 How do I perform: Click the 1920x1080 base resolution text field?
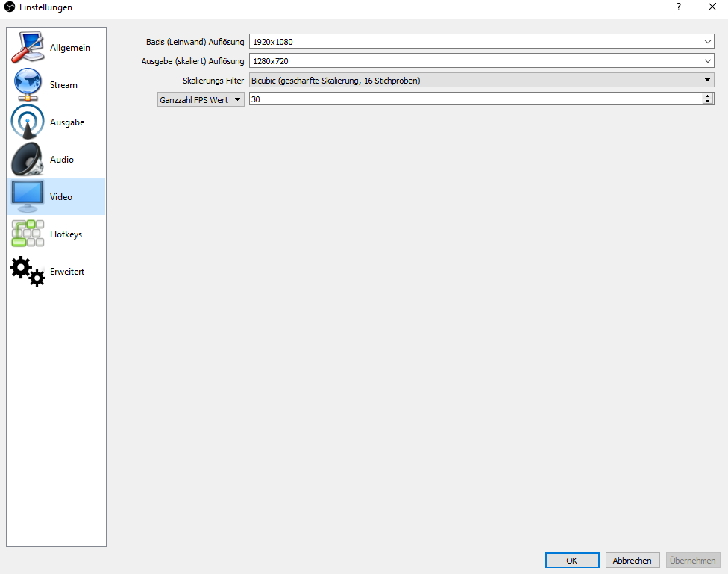click(470, 42)
